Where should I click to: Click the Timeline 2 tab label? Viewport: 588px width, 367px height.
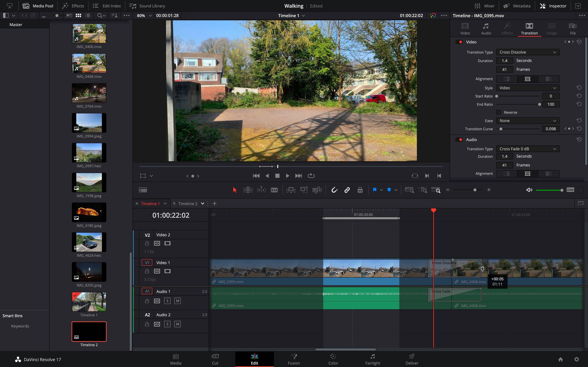pyautogui.click(x=188, y=203)
